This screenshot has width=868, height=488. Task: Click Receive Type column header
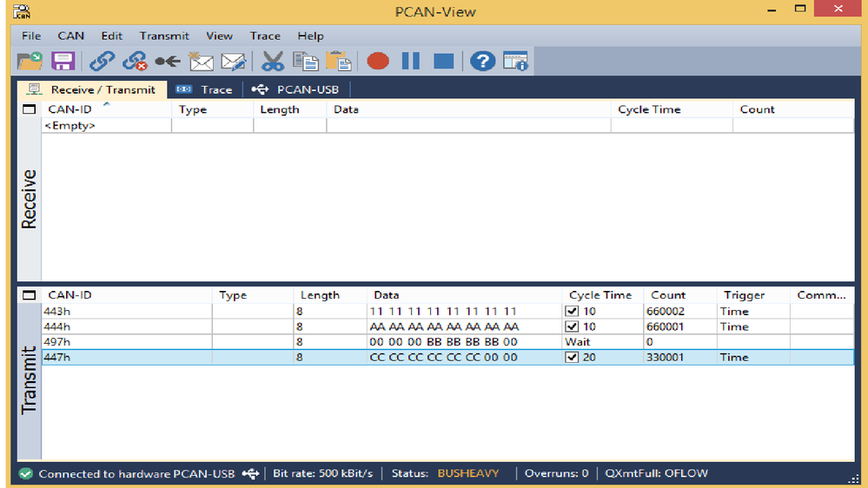tap(213, 109)
